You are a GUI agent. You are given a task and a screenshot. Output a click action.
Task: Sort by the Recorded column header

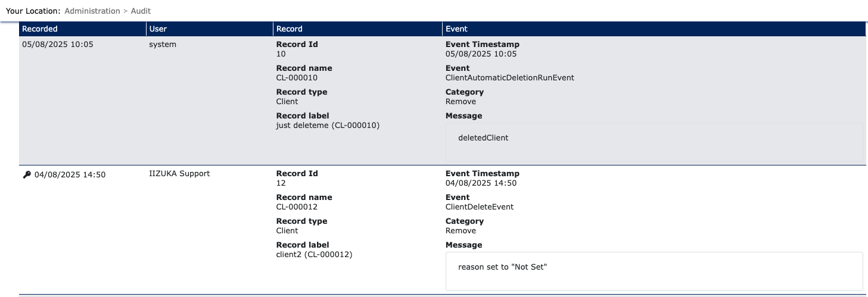pos(83,29)
